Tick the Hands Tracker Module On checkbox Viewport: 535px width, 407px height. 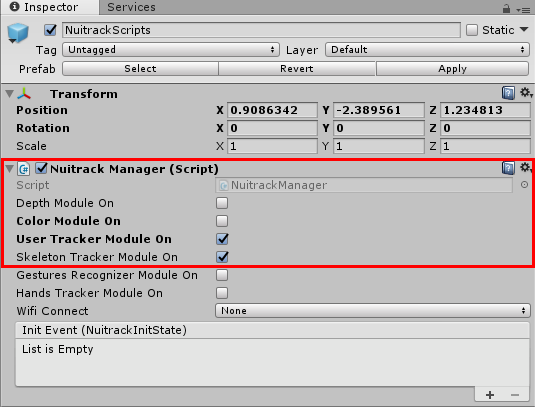coord(222,293)
